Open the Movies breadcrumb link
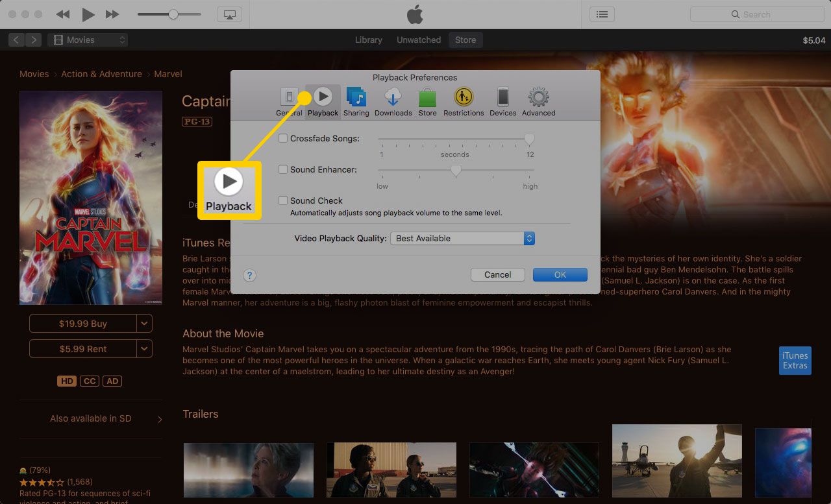Screen dimensions: 831x504 click(x=34, y=74)
